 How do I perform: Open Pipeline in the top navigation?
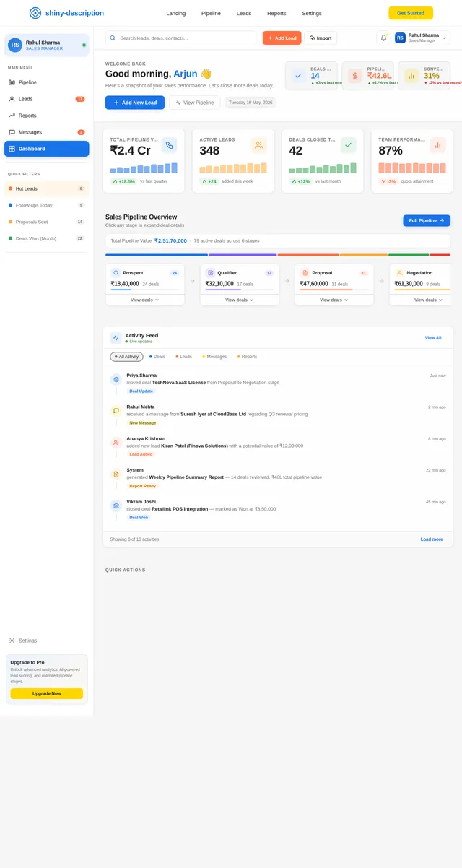click(211, 13)
